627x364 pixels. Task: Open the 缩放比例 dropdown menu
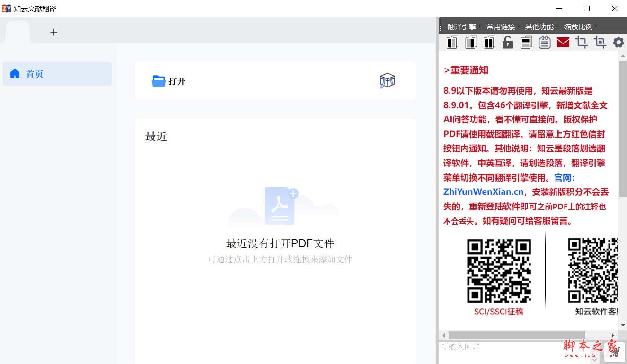(x=580, y=26)
